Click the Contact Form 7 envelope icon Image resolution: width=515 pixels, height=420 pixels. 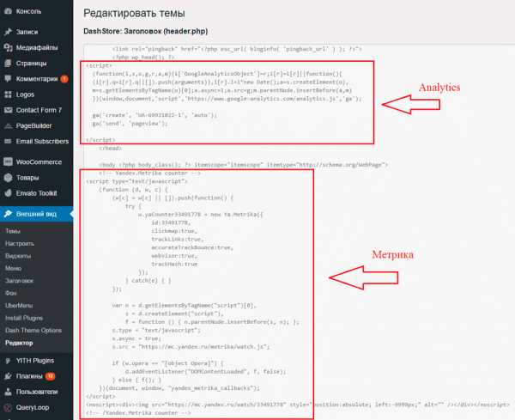pyautogui.click(x=8, y=110)
